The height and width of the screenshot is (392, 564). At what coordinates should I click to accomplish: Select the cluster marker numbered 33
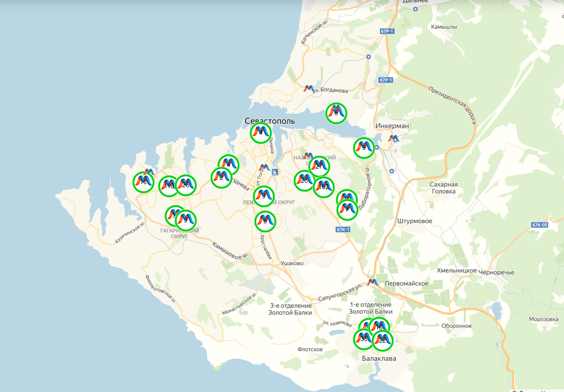364,339
